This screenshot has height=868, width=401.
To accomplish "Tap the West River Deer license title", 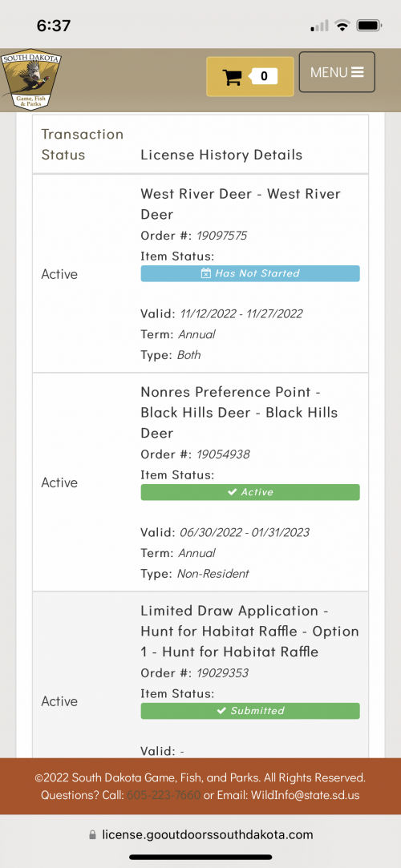I will (241, 204).
